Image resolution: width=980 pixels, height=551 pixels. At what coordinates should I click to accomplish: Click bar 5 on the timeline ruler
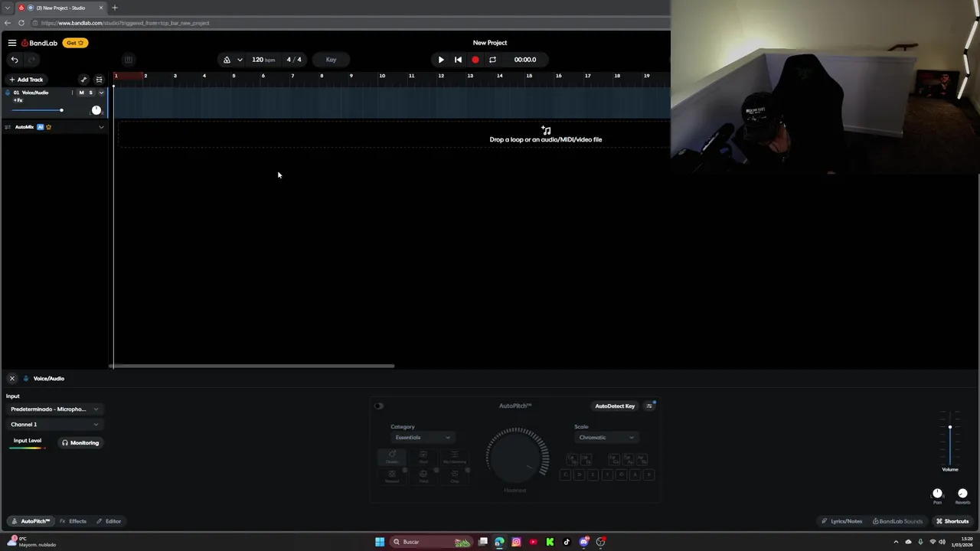[x=234, y=76]
